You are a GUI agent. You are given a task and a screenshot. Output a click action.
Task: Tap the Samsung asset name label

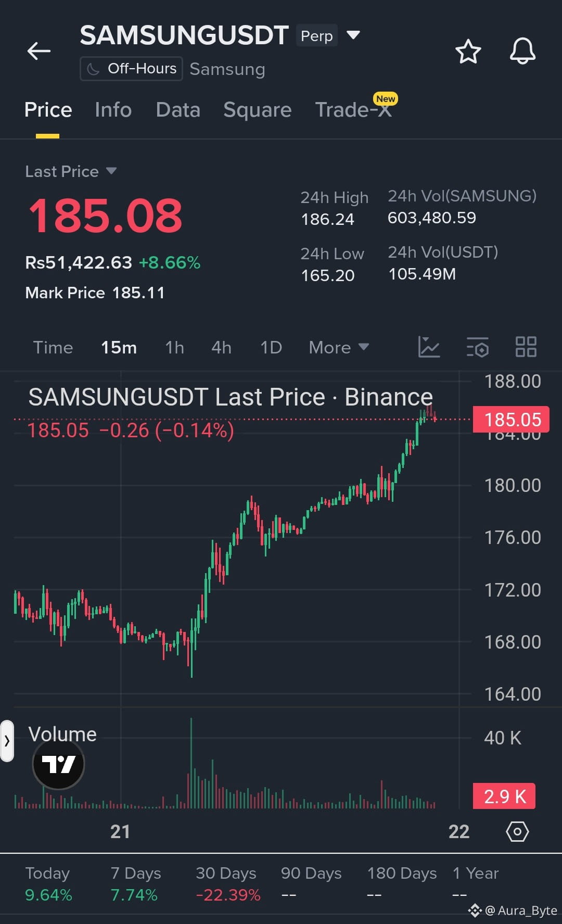227,69
